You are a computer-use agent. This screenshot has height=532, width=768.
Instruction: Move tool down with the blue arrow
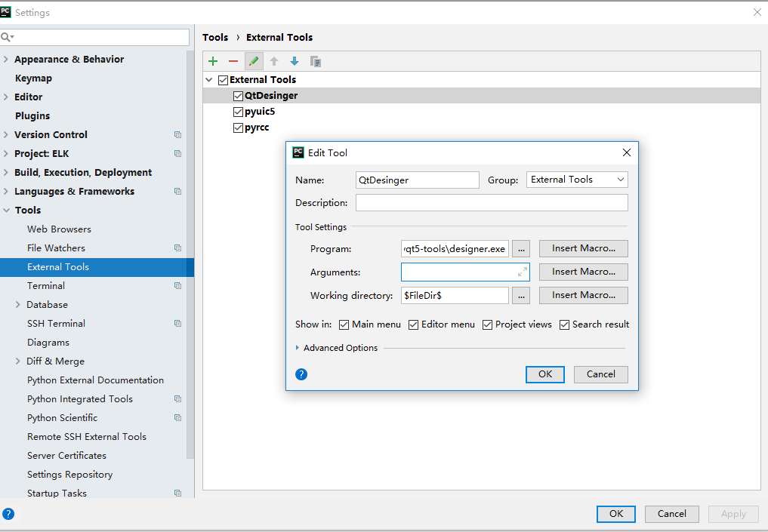coord(295,61)
